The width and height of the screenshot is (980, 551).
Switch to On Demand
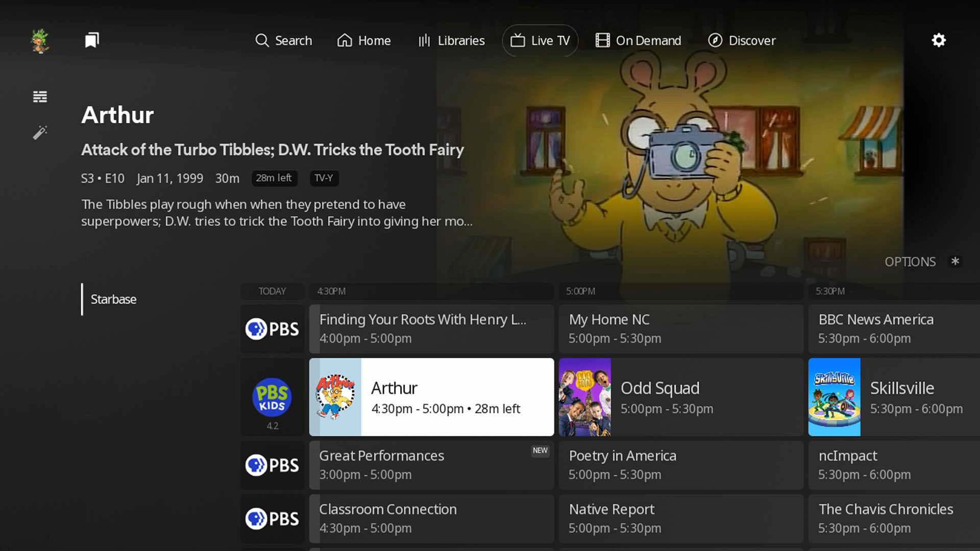pos(638,40)
